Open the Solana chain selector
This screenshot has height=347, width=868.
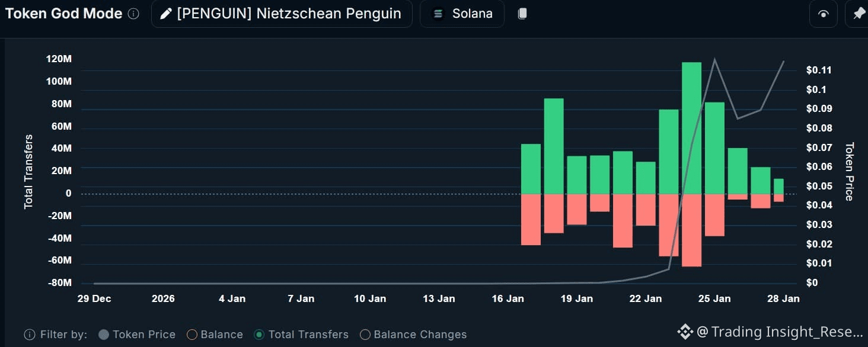point(462,14)
